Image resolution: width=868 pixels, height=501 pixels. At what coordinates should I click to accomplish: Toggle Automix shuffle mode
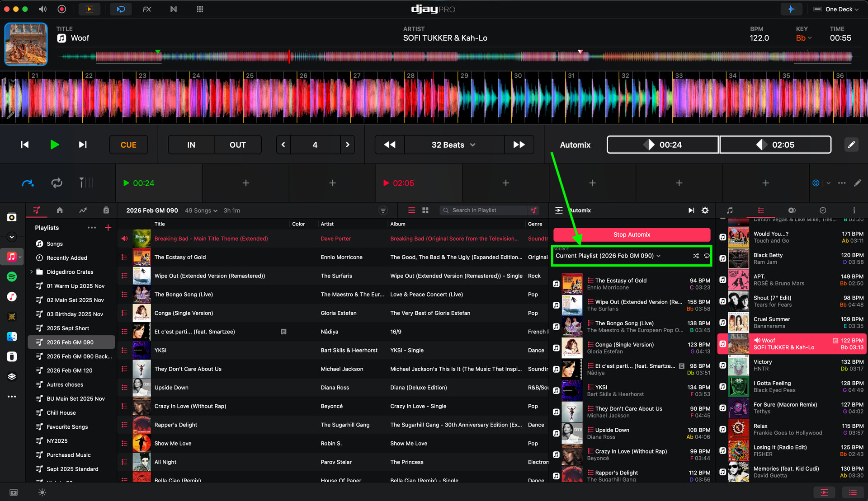point(696,256)
